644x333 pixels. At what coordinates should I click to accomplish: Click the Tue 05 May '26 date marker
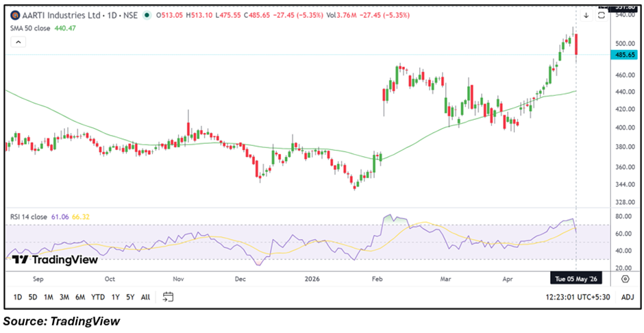tap(575, 279)
